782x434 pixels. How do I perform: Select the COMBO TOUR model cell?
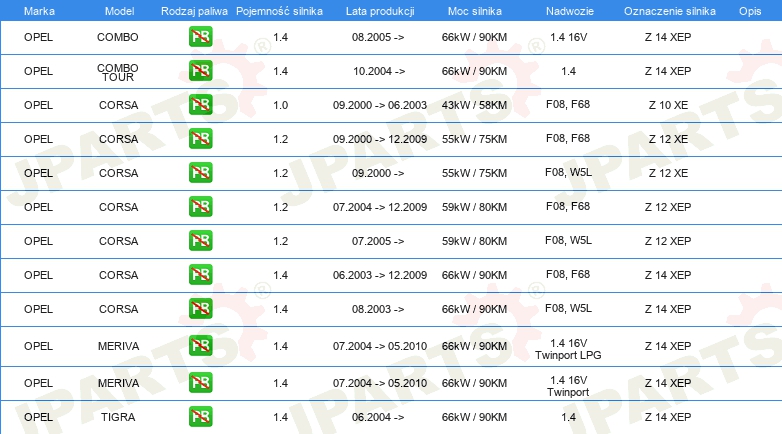(118, 72)
